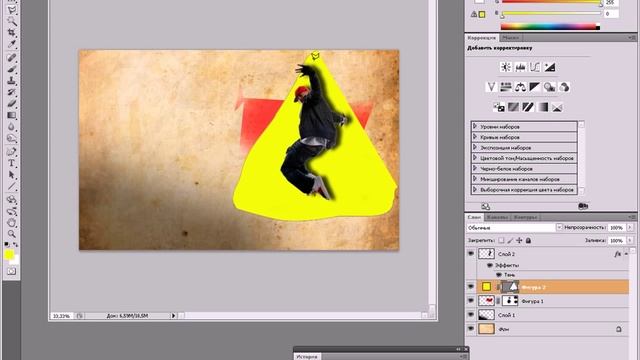The image size is (640, 360).
Task: Add a Black & White adjustment
Action: 535,87
